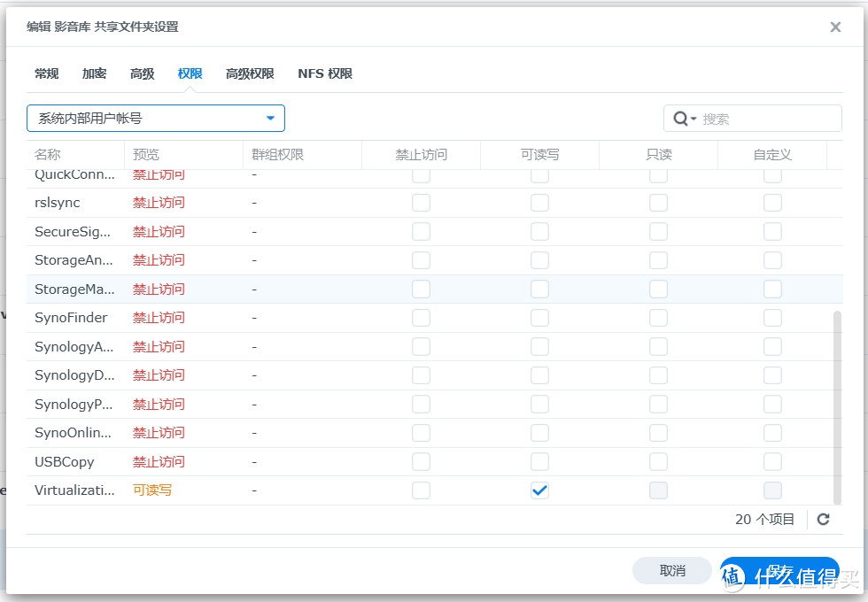Click the refresh icon beside item count
868x602 pixels.
[x=823, y=520]
